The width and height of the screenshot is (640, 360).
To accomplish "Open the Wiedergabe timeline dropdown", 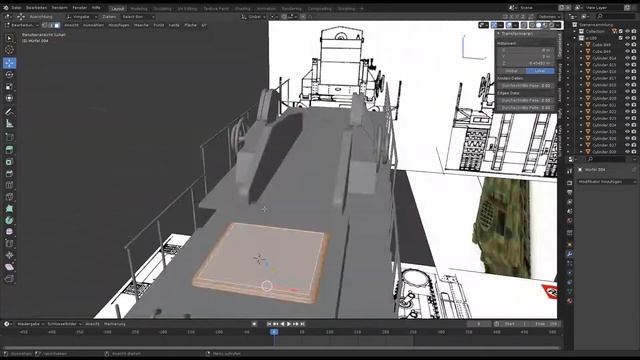I will coord(30,324).
